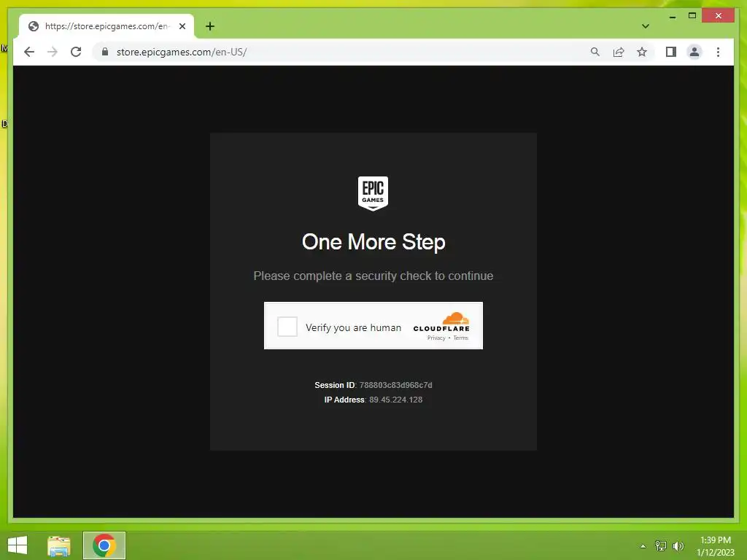This screenshot has height=560, width=747.
Task: Share this page
Action: [x=619, y=52]
